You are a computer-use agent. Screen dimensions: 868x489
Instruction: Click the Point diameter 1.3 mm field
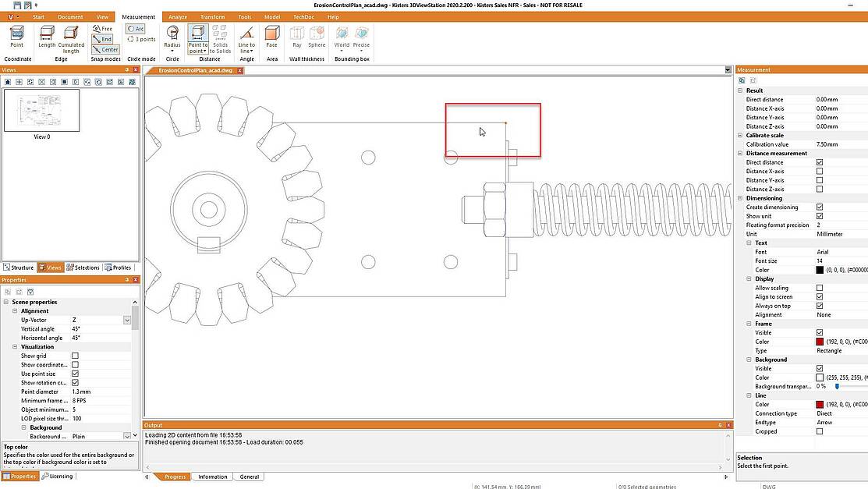coord(101,392)
